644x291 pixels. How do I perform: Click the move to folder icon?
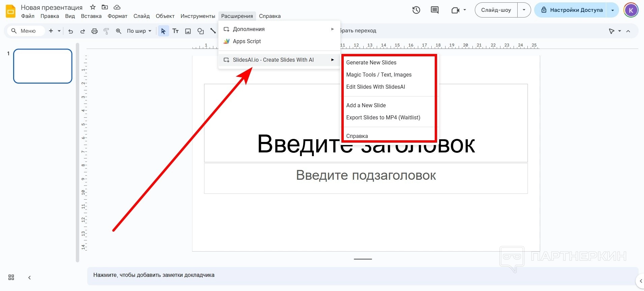[105, 7]
